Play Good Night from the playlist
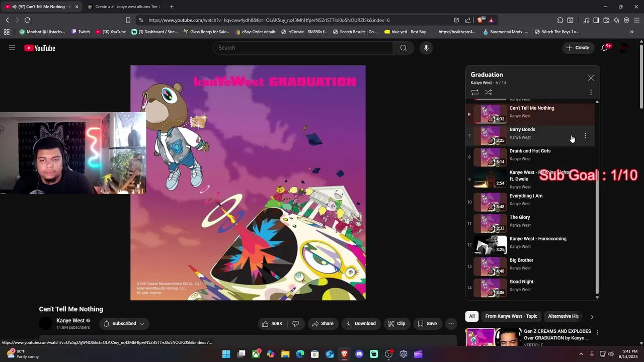This screenshot has height=362, width=644. [x=530, y=288]
